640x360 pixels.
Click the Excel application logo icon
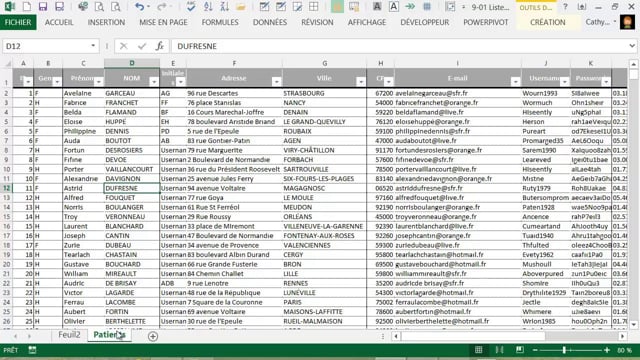point(9,7)
